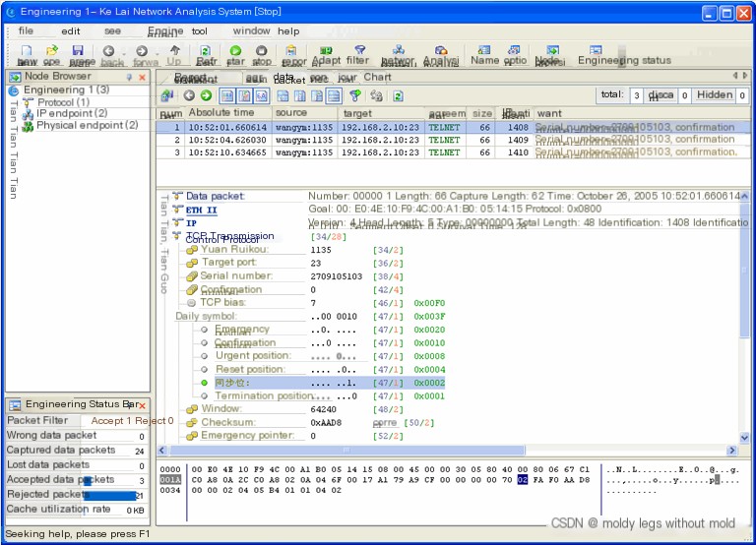Toggle the Node browser toolbar icon
Screen dimensions: 756x545
552,50
